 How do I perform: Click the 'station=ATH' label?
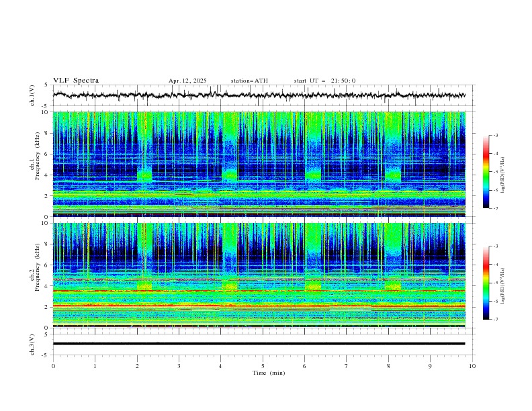pos(249,81)
